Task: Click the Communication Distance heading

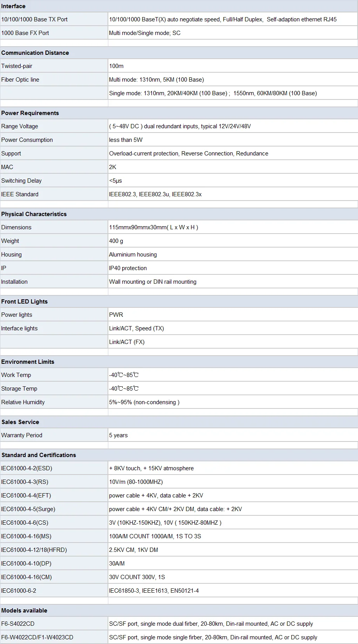Action: point(35,53)
